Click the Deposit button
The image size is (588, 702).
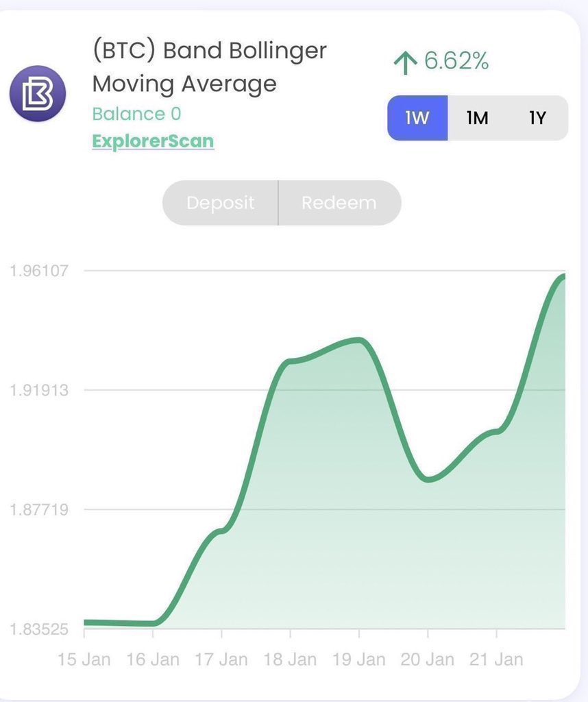[220, 203]
